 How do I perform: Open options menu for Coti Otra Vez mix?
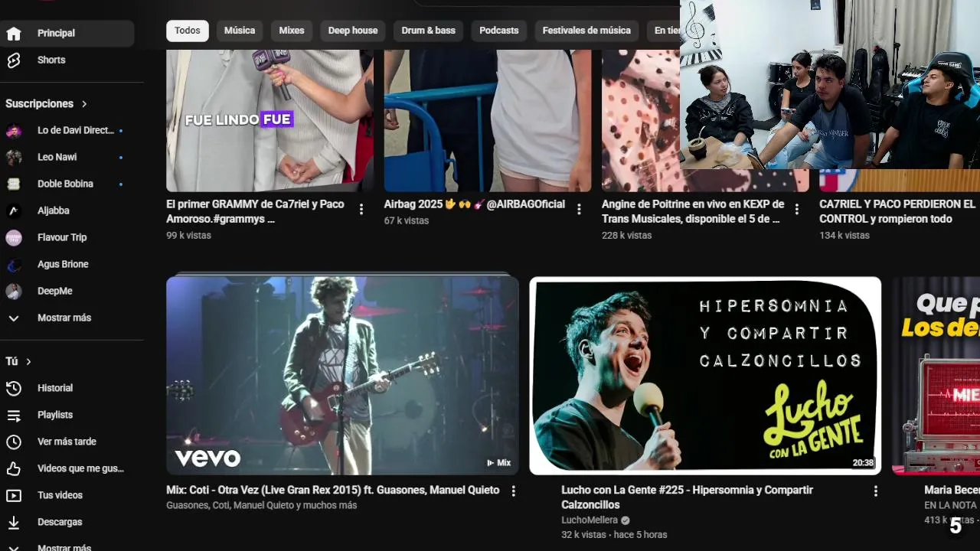[x=514, y=491]
